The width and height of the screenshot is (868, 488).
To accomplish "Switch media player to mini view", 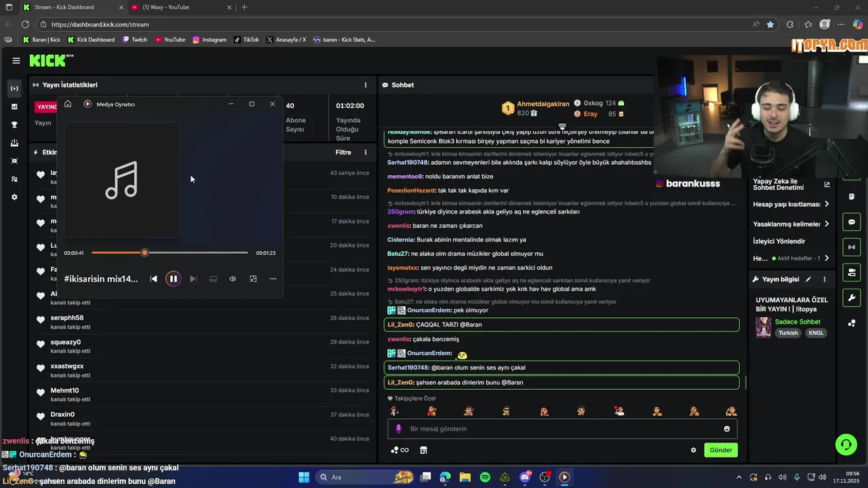I will point(253,279).
